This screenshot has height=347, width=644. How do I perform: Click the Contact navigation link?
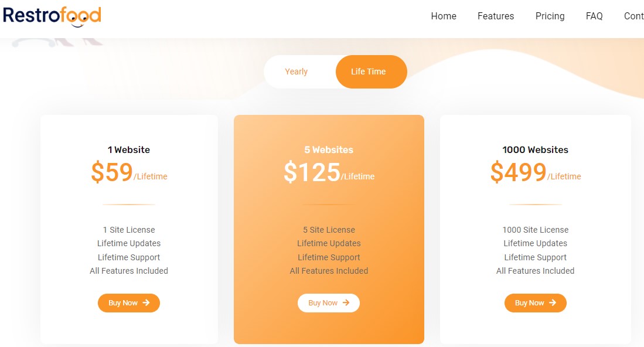pyautogui.click(x=634, y=16)
